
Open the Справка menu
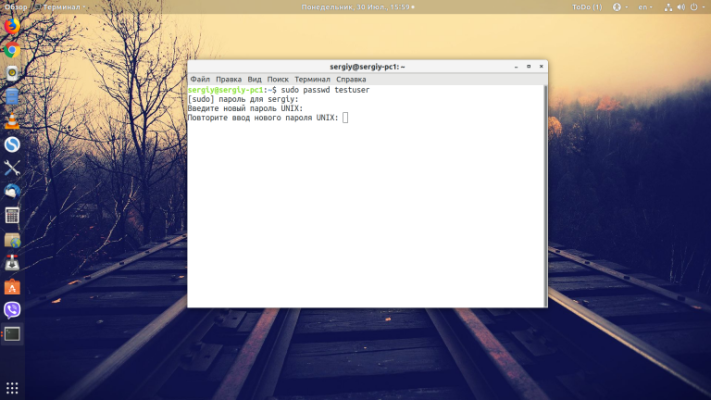tap(351, 79)
